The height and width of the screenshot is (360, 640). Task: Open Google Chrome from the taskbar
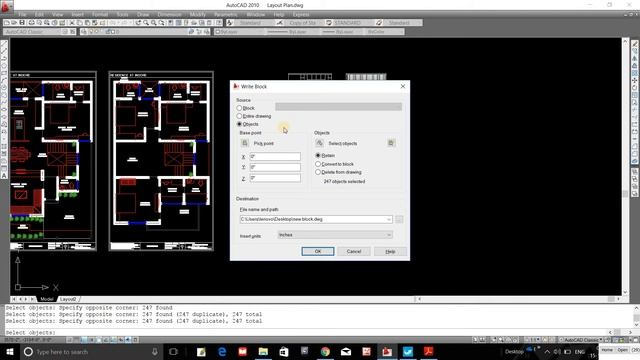tap(325, 351)
